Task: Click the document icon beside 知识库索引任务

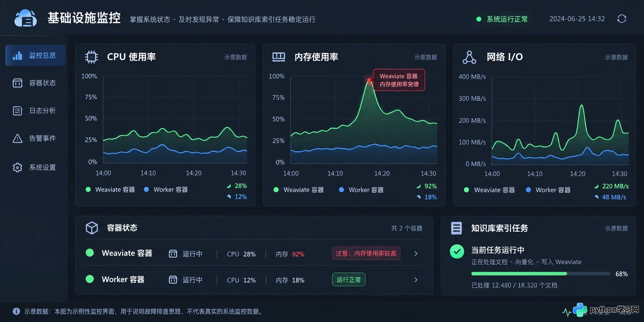Action: coord(456,228)
